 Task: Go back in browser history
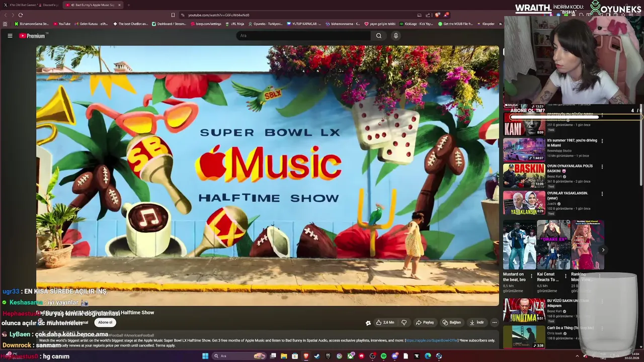(6, 15)
